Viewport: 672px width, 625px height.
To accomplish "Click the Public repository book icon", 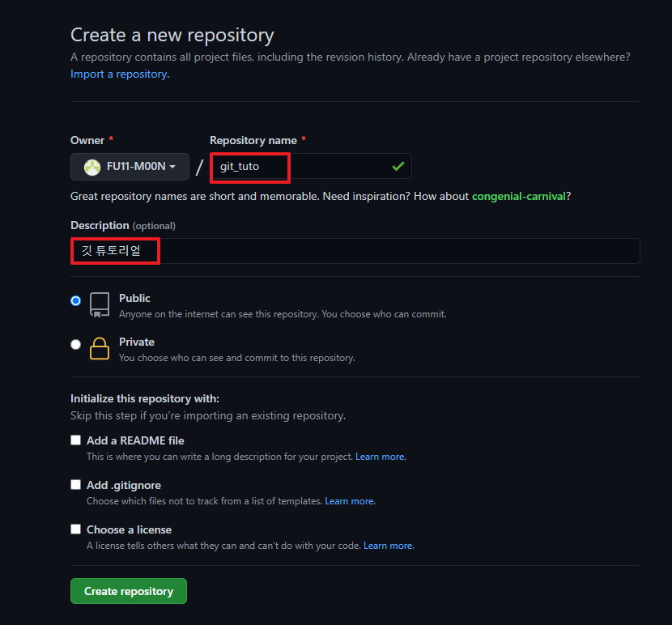I will (x=100, y=305).
